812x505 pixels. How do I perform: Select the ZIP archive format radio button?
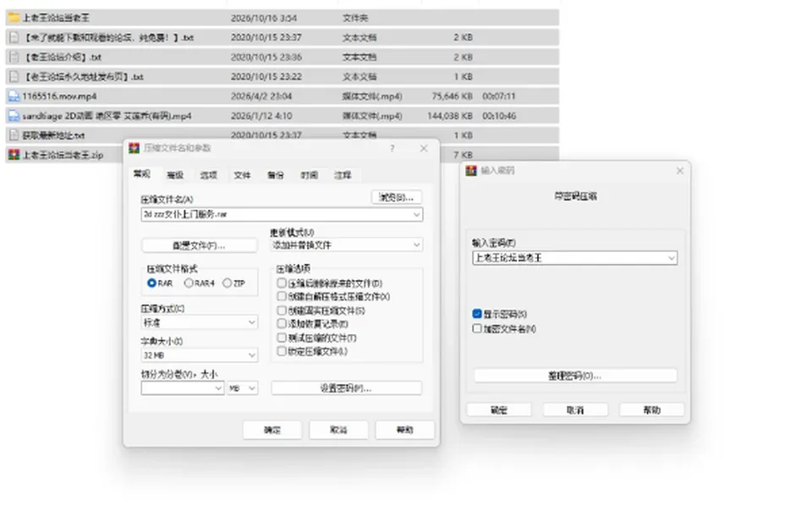[x=227, y=283]
